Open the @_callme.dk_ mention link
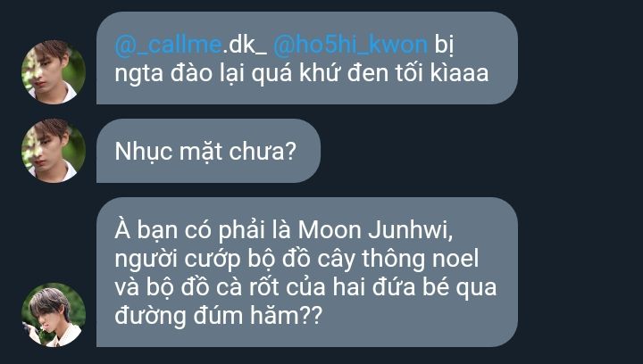Screen dimensions: 643x364 191,45
